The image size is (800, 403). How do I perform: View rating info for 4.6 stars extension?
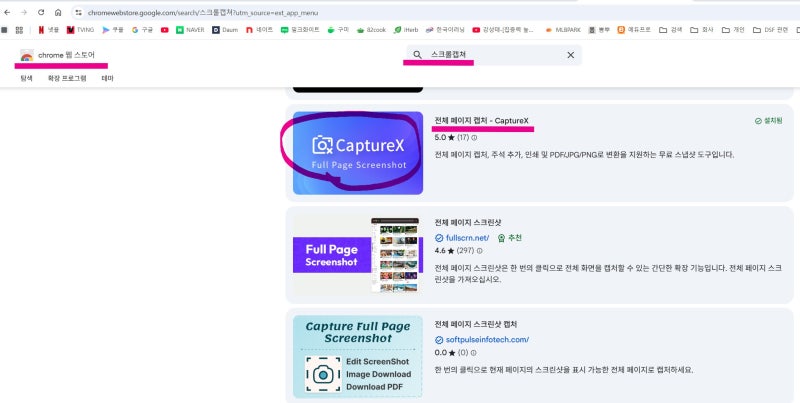pyautogui.click(x=479, y=251)
